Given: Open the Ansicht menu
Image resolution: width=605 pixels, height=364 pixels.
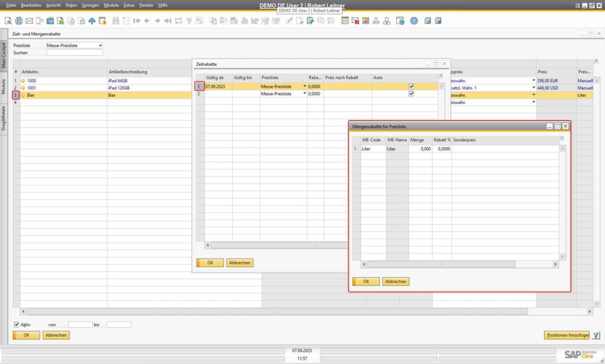Looking at the screenshot, I should (x=53, y=5).
